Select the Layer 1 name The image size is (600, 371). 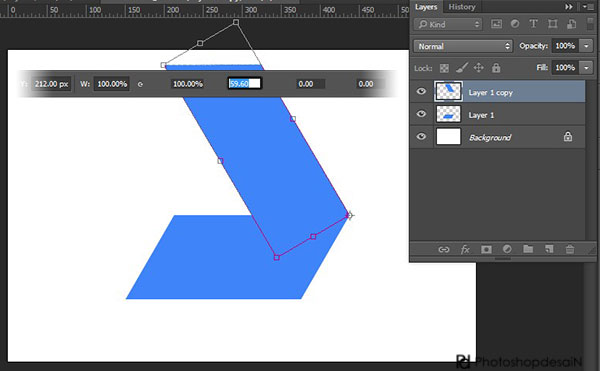click(481, 115)
